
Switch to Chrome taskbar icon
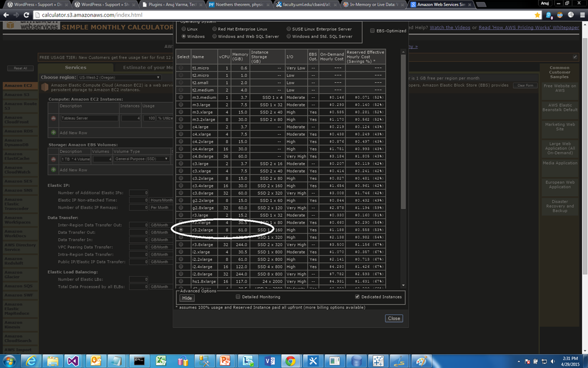point(290,361)
